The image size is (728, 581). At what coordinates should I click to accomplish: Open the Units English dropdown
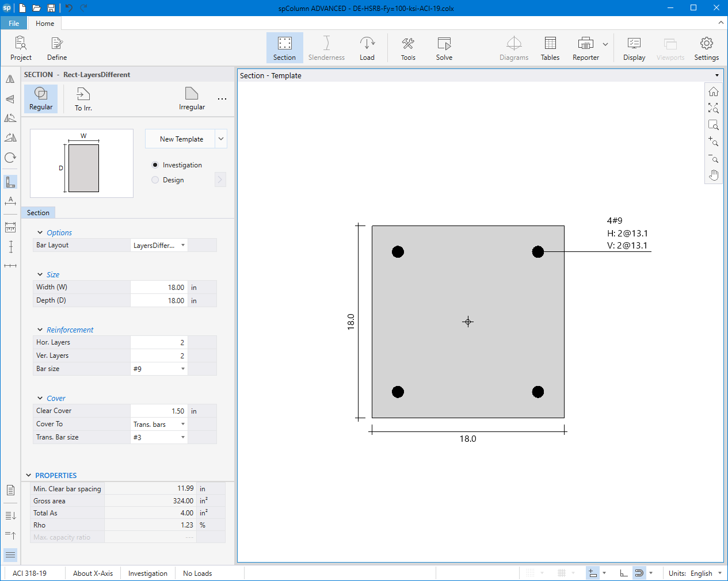tap(720, 573)
